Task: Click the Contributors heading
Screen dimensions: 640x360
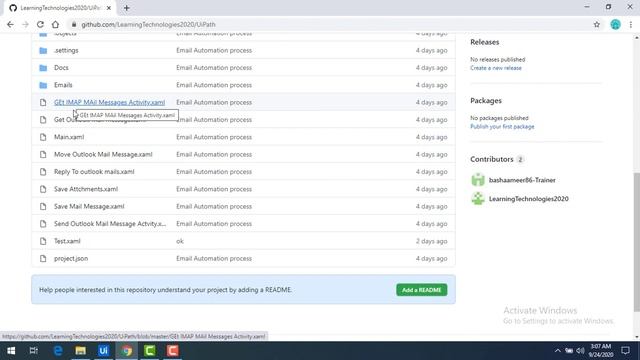Action: coord(491,159)
